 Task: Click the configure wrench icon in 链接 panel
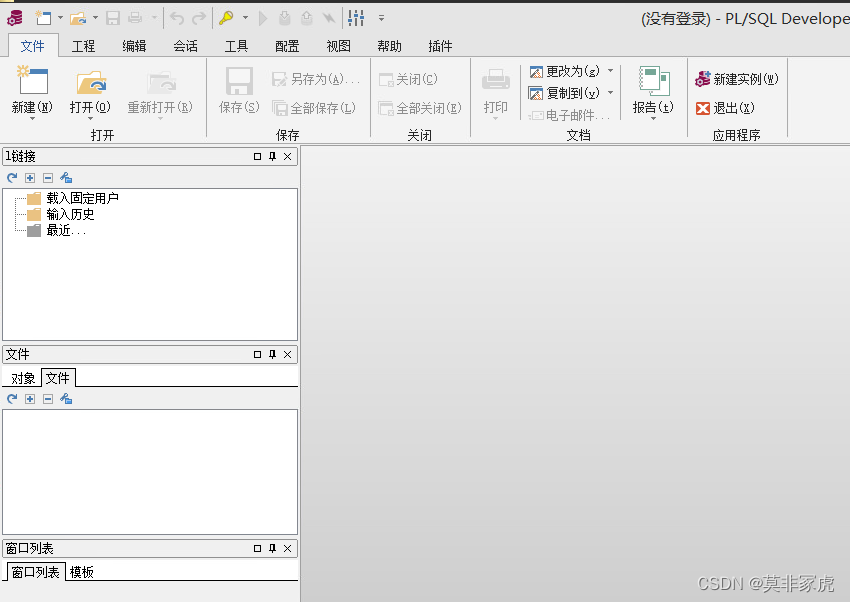[x=66, y=178]
